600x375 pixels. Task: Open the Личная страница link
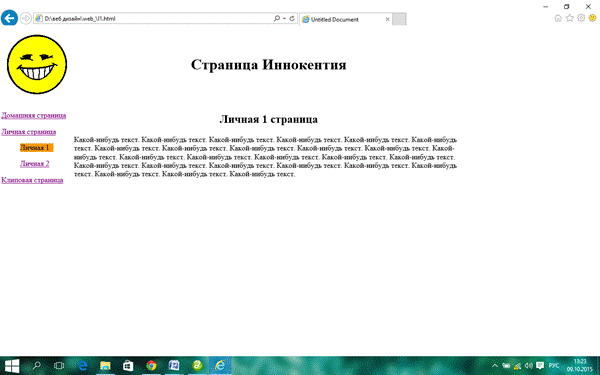(x=29, y=132)
